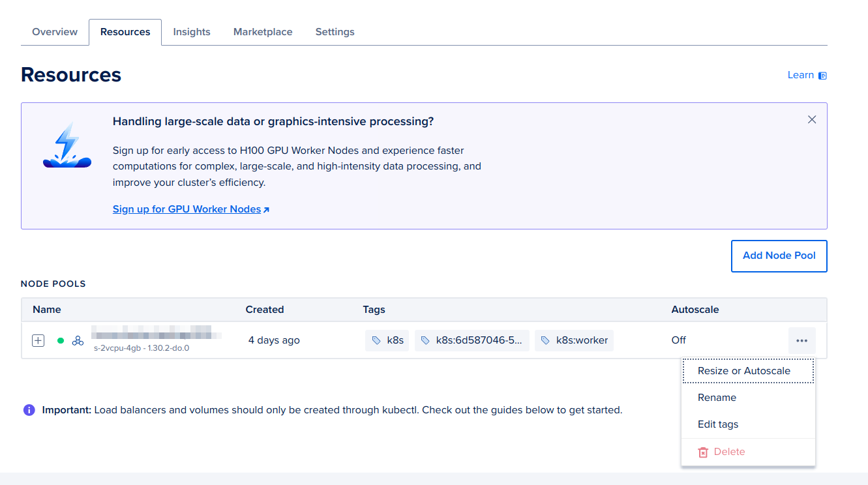Open the Insights tab
This screenshot has width=868, height=485.
point(192,32)
